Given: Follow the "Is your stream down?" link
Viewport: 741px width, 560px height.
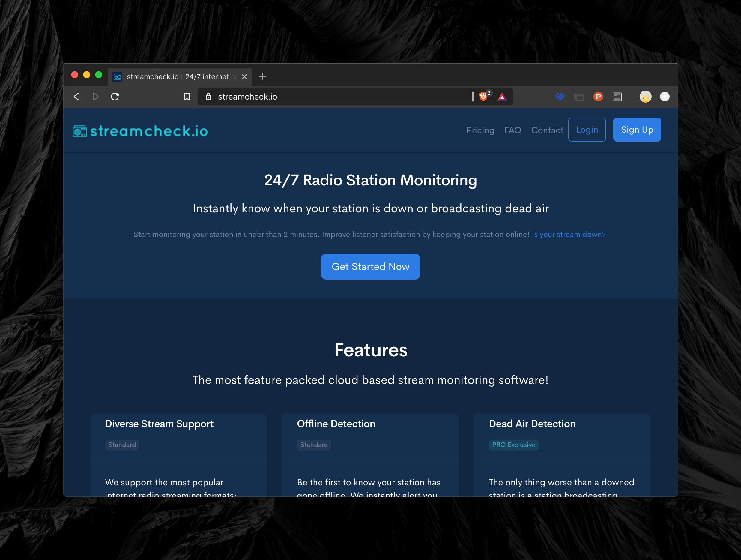Looking at the screenshot, I should [x=569, y=234].
